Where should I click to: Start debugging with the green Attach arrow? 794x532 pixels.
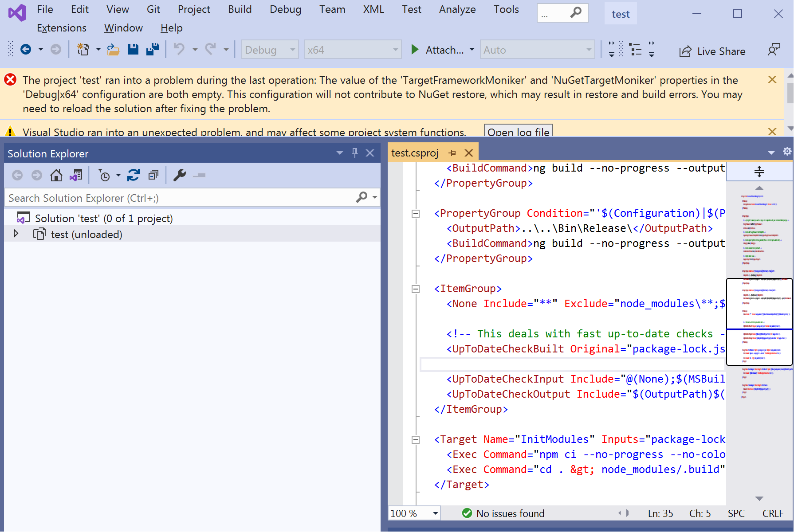click(414, 50)
